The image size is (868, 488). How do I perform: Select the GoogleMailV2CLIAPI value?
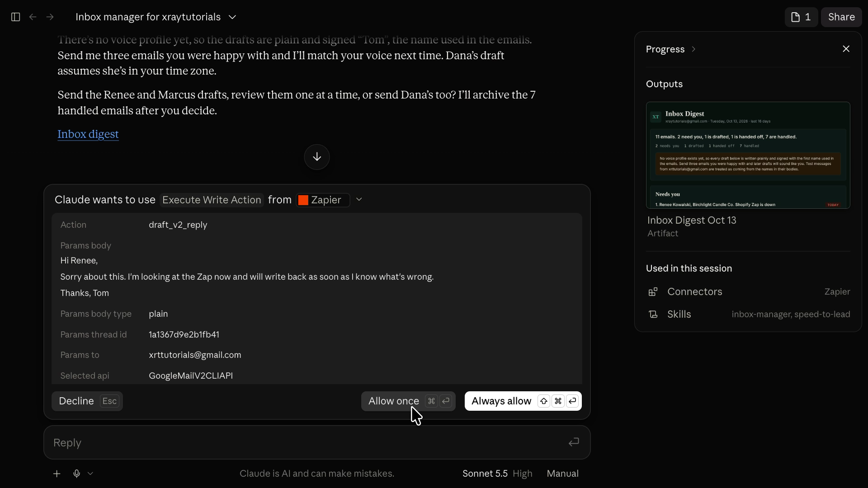tap(191, 376)
